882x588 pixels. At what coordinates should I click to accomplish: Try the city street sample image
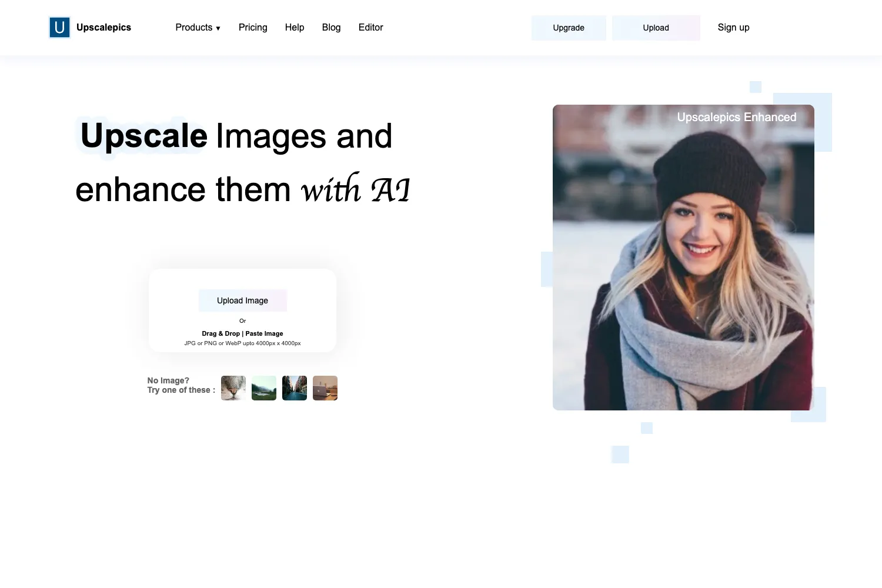click(x=295, y=388)
